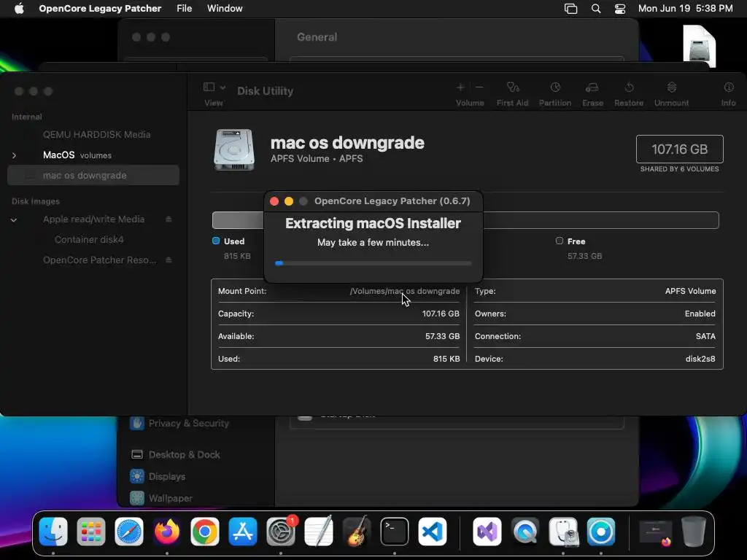Viewport: 747px width, 560px height.
Task: Select Container disk4 in sidebar
Action: (x=89, y=239)
